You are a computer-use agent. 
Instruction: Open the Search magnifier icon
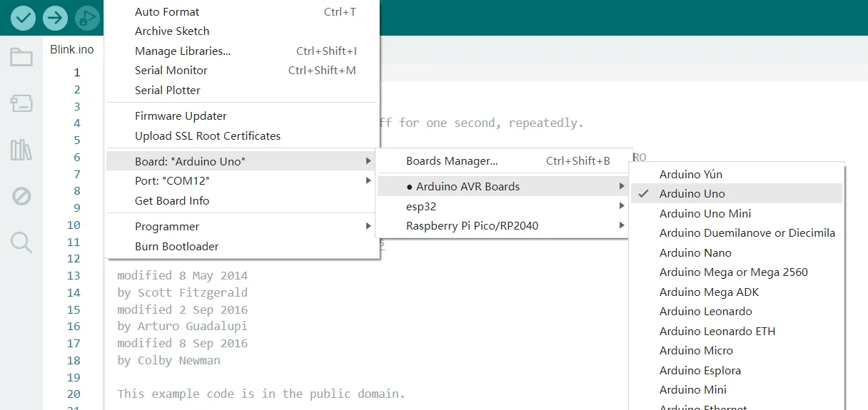click(x=21, y=242)
